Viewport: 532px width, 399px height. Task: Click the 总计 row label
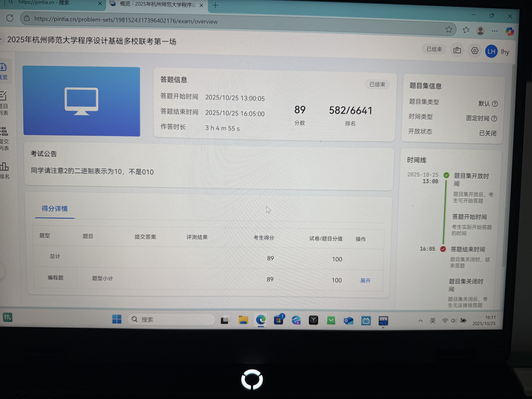[x=55, y=256]
